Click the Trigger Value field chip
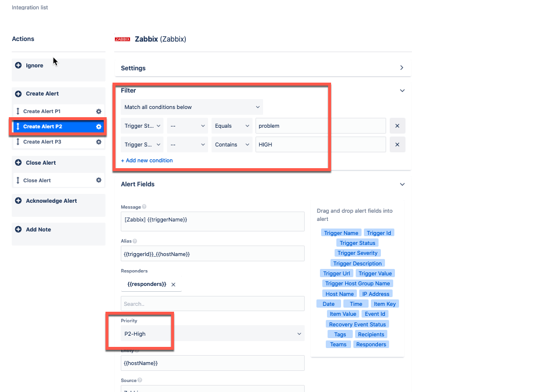This screenshot has width=535, height=392. tap(375, 273)
